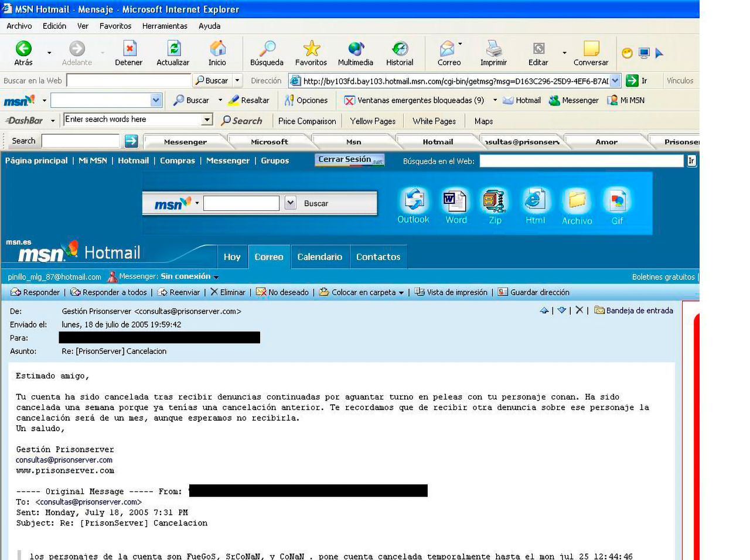Open Mi MSN in the MSN toolbar
This screenshot has height=560, width=750.
pyautogui.click(x=626, y=100)
